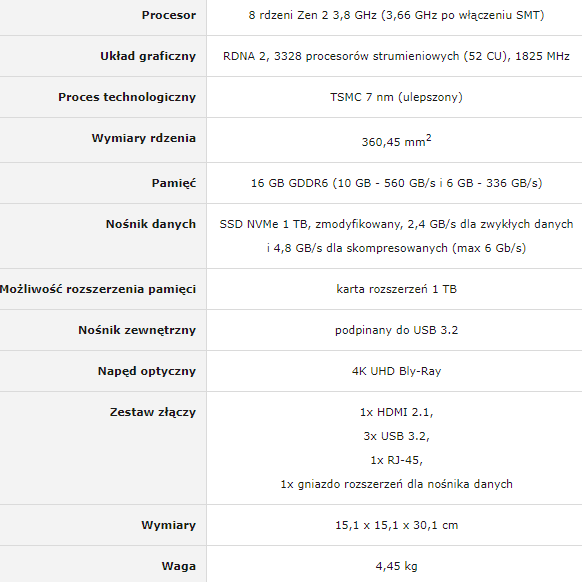Viewport: 582px width, 582px height.
Task: Click the 15,1 x 15,1 x 30,1 cm dimensions
Action: coord(396,525)
